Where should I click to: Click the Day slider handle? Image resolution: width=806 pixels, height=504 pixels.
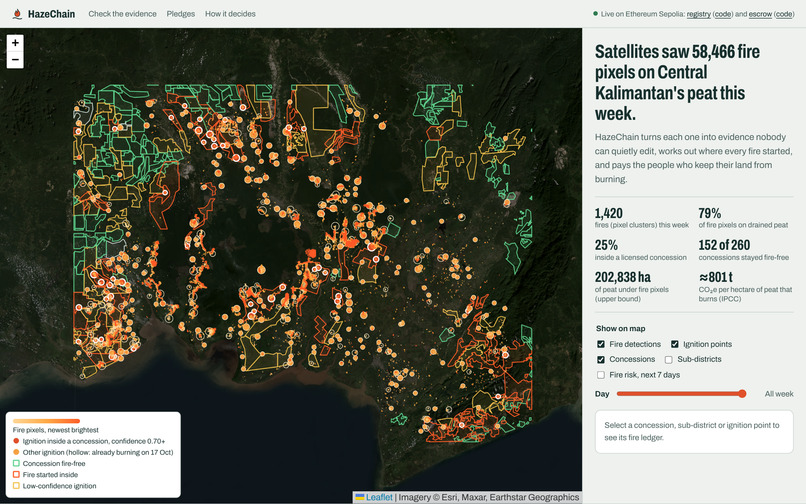tap(742, 393)
